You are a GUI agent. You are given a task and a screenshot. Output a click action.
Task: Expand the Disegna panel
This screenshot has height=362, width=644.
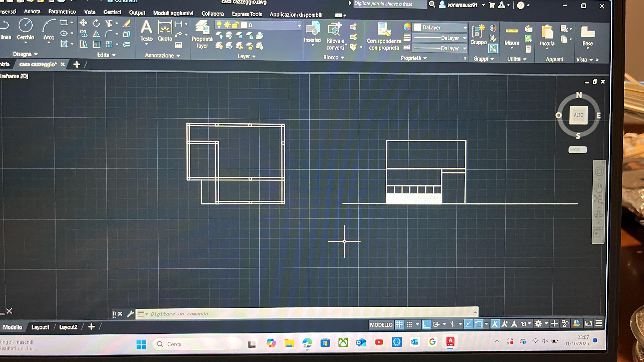[25, 54]
